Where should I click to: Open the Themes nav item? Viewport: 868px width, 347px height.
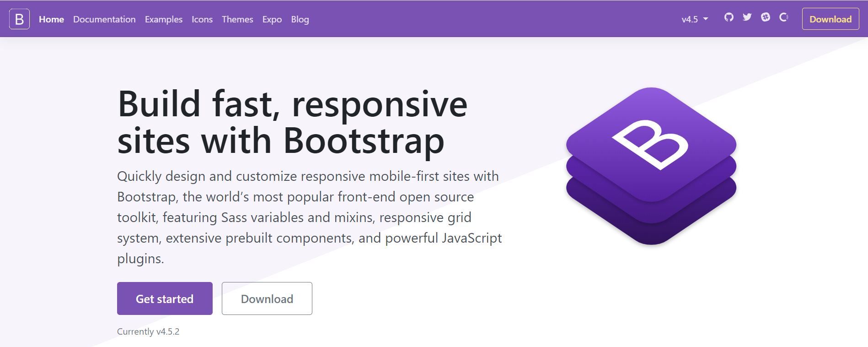coord(237,19)
